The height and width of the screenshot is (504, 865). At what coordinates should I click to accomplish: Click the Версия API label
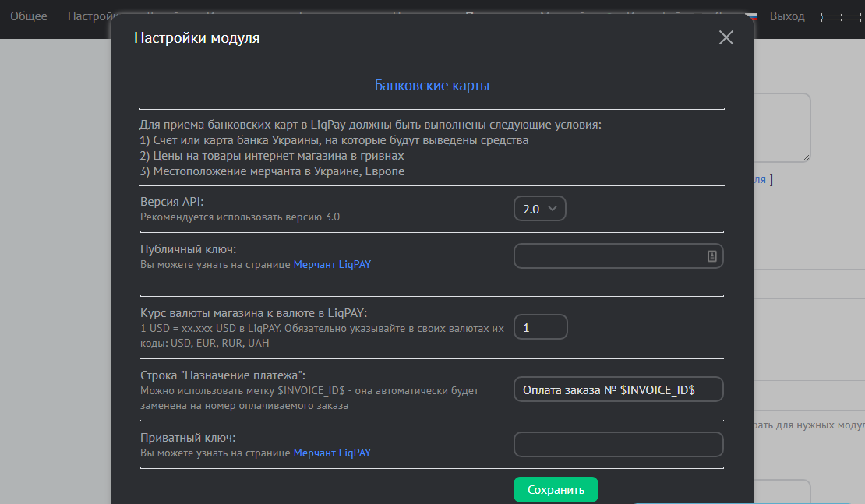(x=172, y=202)
